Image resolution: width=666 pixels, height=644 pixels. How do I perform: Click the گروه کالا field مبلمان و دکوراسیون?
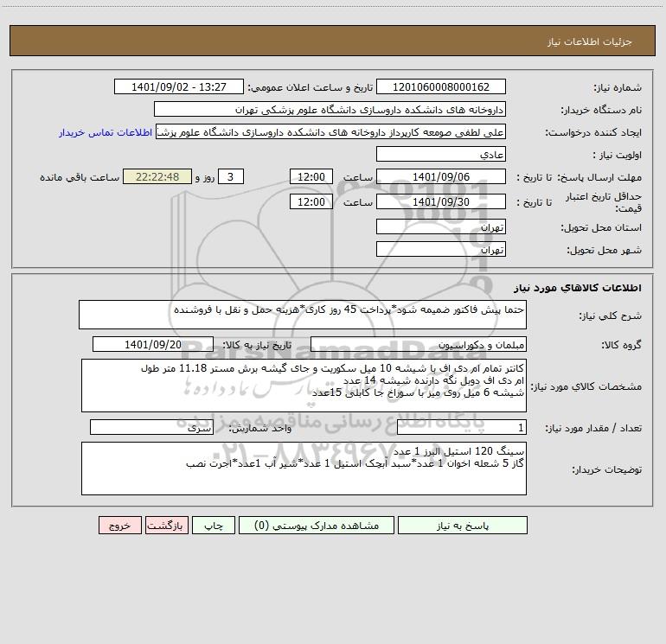(419, 344)
